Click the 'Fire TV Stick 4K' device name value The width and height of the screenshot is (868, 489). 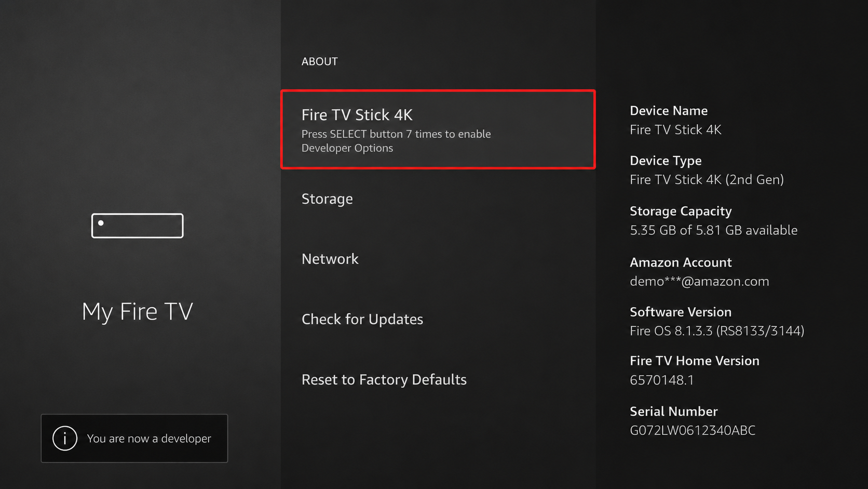[x=675, y=129]
